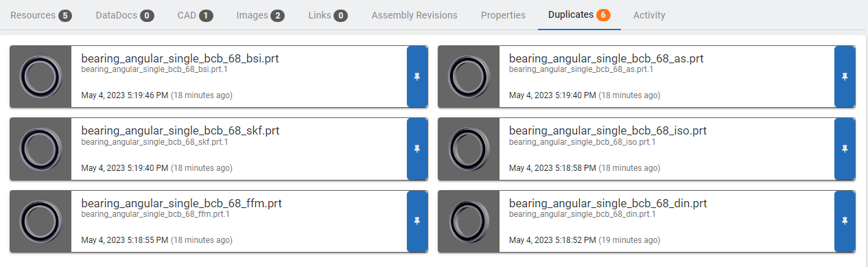Screen dimensions: 868x267
Task: View the Activity tab
Action: [649, 15]
